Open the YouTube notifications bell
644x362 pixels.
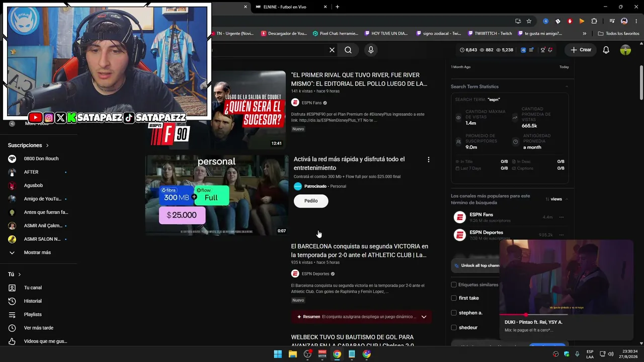[x=606, y=50]
